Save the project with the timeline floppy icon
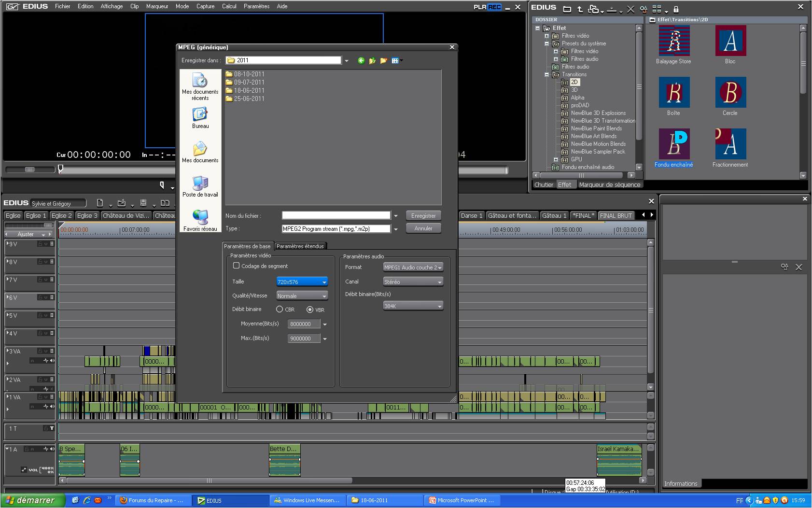The width and height of the screenshot is (812, 508). (143, 203)
